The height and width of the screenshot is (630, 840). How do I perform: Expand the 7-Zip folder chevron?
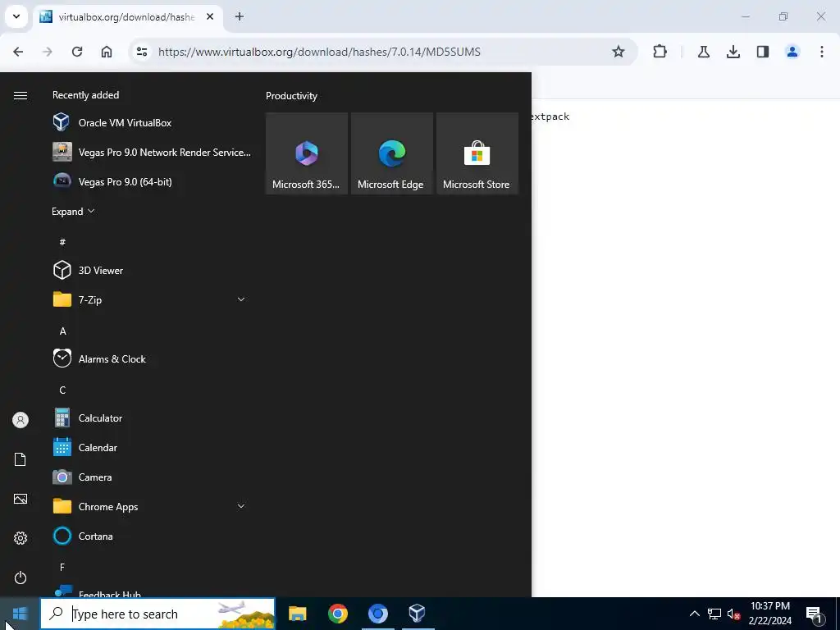coord(241,299)
